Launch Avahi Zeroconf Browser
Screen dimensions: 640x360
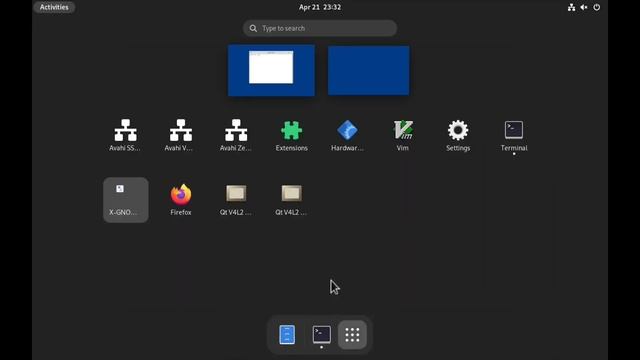[236, 136]
